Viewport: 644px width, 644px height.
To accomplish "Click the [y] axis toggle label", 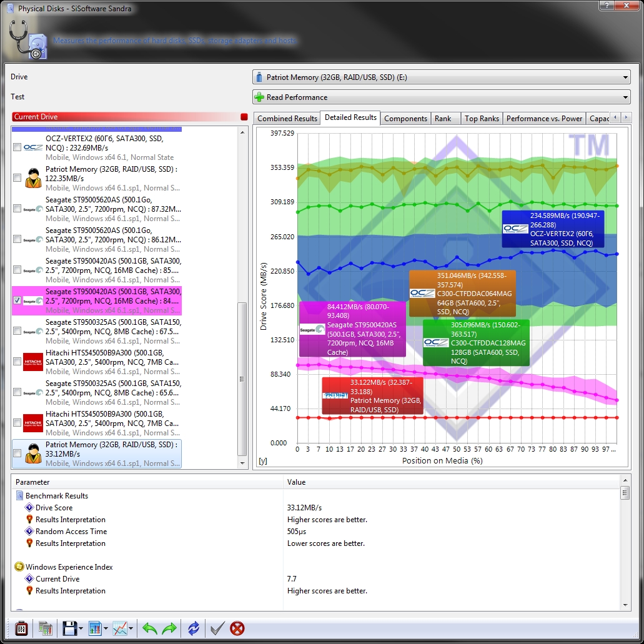I will (263, 461).
